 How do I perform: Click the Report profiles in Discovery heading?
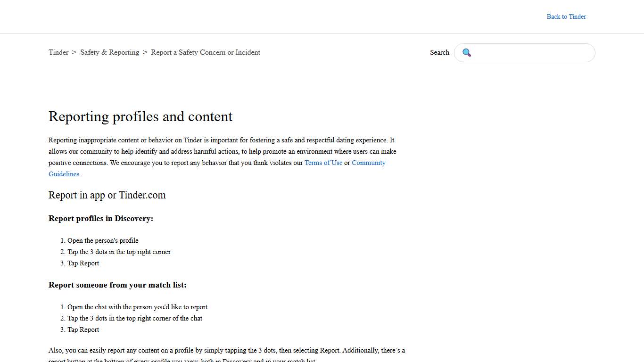pos(101,218)
